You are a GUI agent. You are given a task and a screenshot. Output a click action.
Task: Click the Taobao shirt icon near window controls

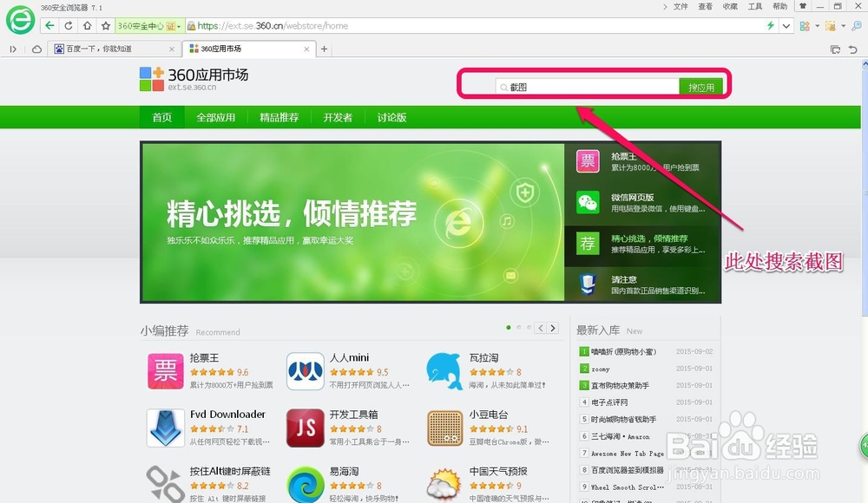tap(803, 5)
